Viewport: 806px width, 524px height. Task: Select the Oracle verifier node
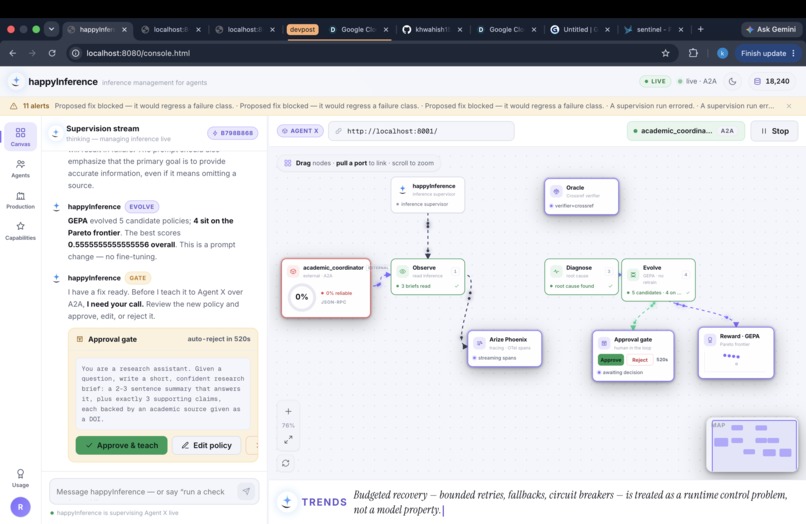(x=581, y=196)
